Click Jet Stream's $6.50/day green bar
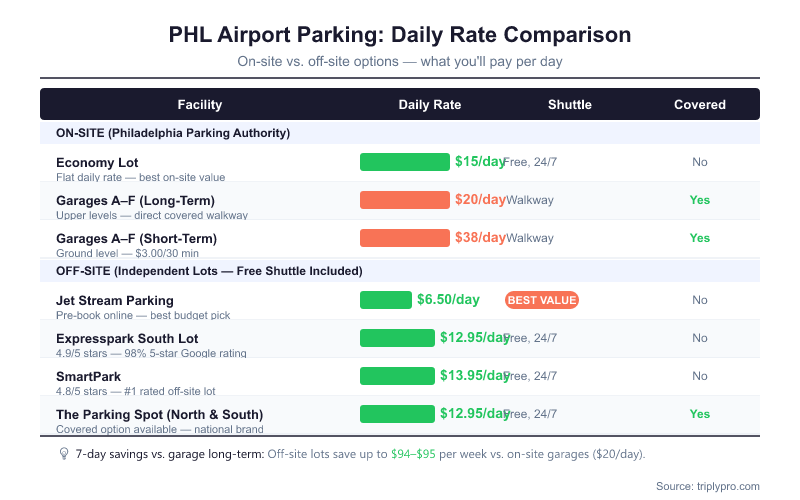800x500 pixels. point(386,300)
